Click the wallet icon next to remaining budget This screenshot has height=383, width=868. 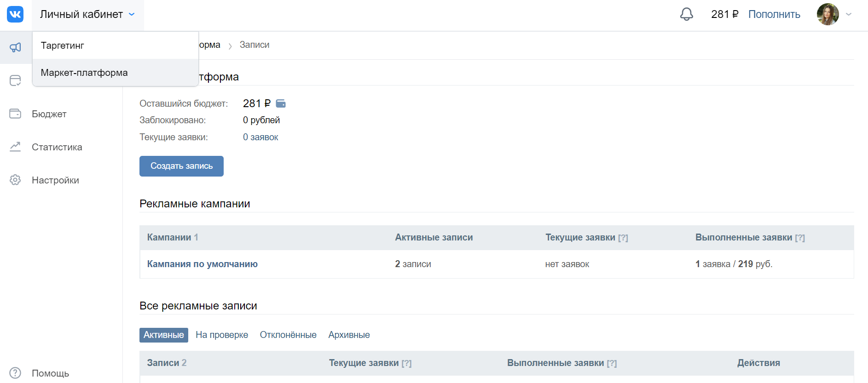coord(281,104)
